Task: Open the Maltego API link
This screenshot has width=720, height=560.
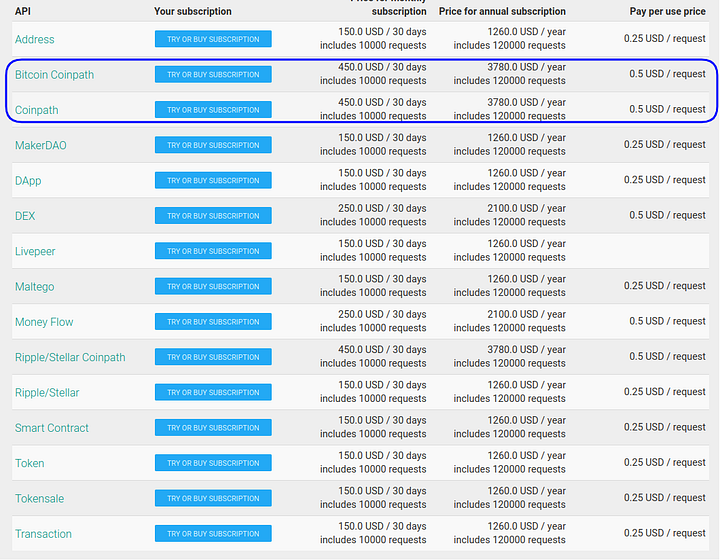Action: 34,287
